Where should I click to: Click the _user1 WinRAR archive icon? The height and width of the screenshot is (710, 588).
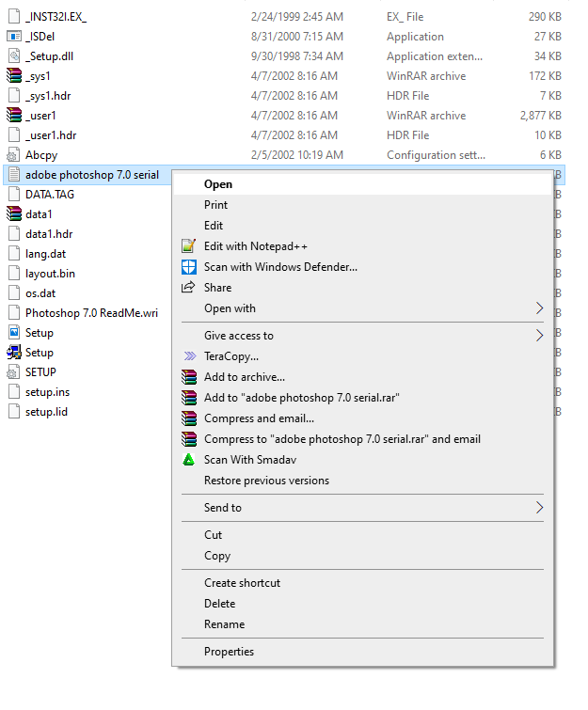(14, 115)
